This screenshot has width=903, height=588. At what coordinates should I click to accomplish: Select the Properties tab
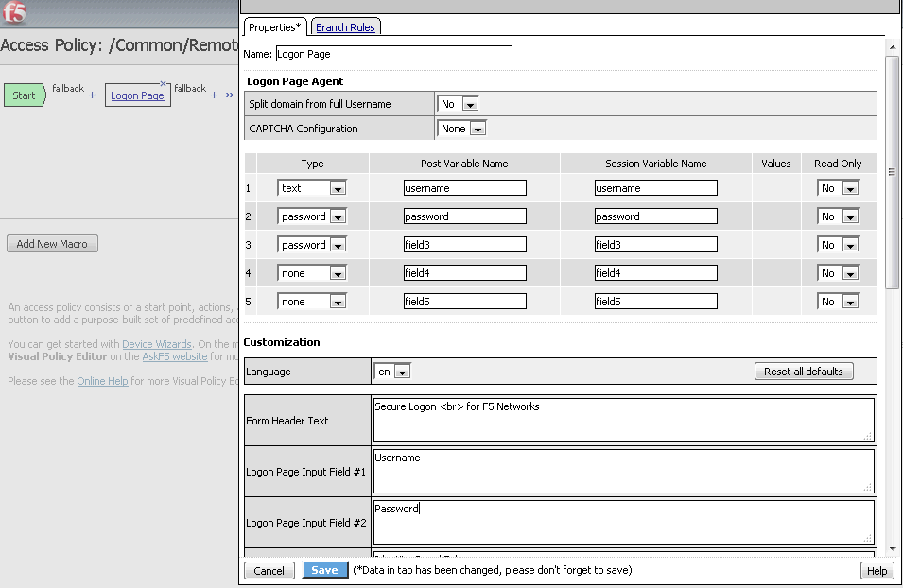pyautogui.click(x=274, y=27)
